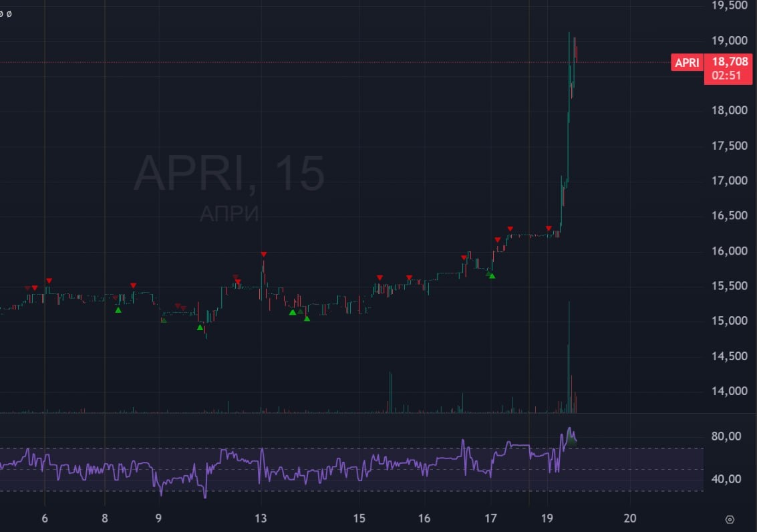Click the 15,500 price axis label
This screenshot has width=757, height=532.
coord(730,286)
